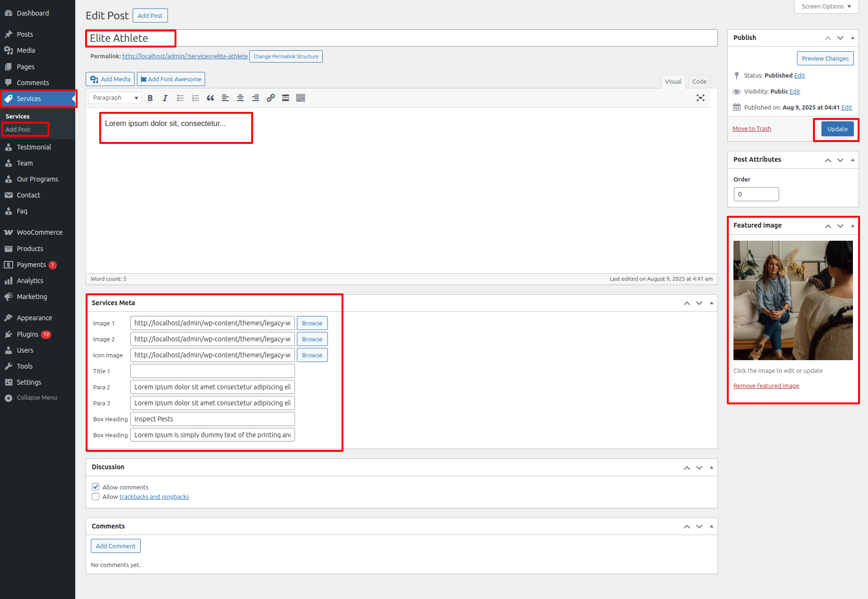Screen dimensions: 868x599
Task: Toggle bold formatting in editor toolbar
Action: point(150,98)
